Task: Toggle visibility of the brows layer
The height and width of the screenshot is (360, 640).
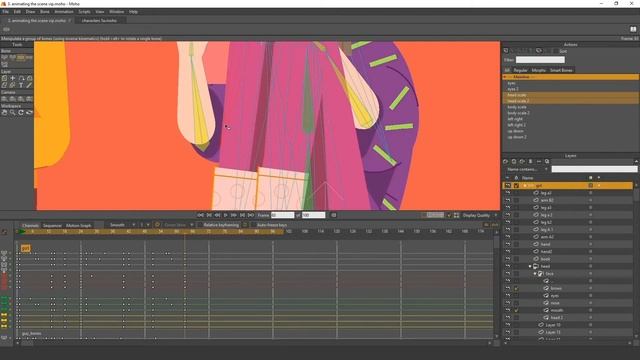Action: (508, 288)
